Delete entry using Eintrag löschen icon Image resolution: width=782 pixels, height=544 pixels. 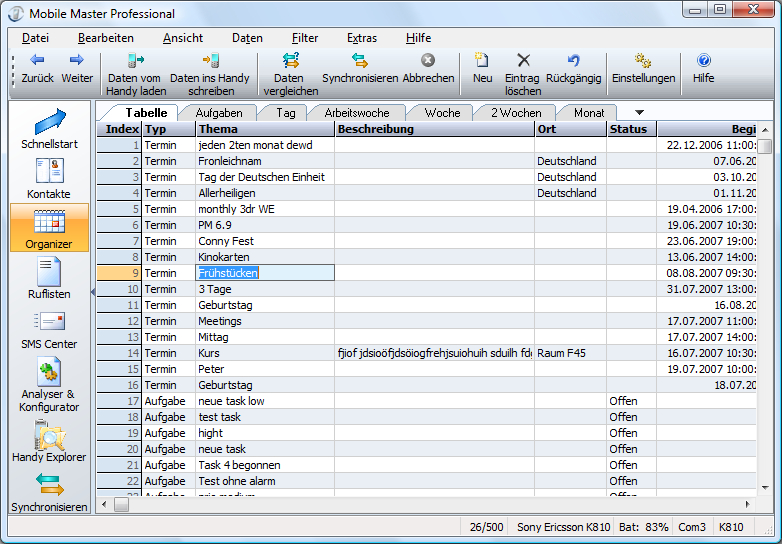(523, 61)
